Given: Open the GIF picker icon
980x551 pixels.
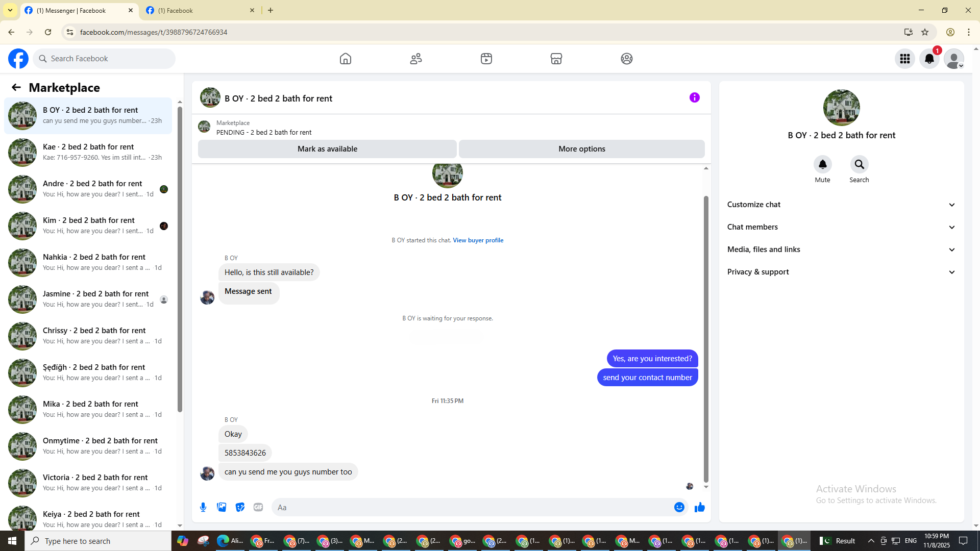Looking at the screenshot, I should (258, 507).
